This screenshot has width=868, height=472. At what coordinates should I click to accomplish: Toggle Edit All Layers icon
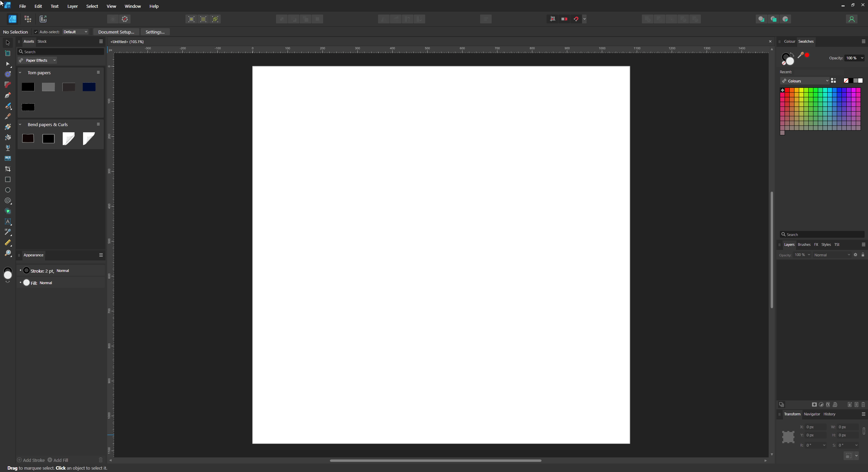(x=782, y=405)
